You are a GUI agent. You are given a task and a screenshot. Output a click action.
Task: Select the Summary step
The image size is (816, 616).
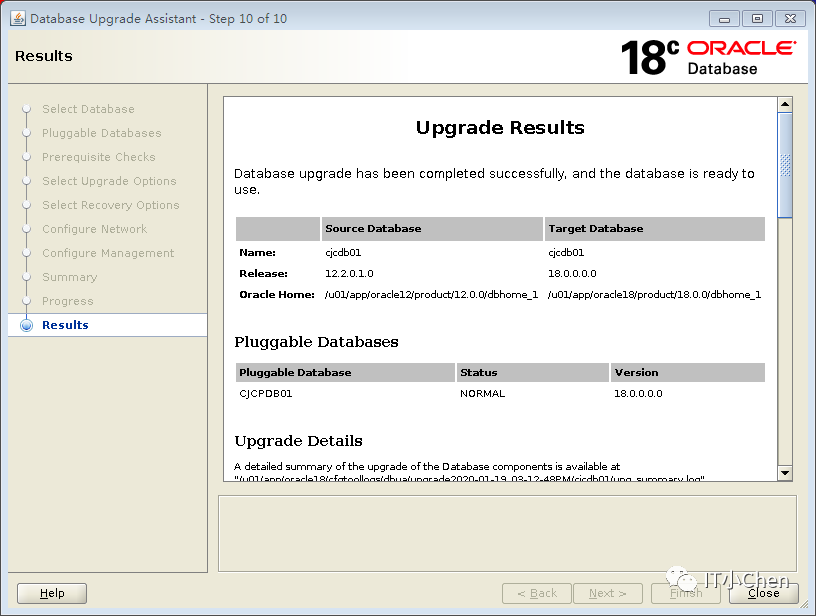coord(69,277)
